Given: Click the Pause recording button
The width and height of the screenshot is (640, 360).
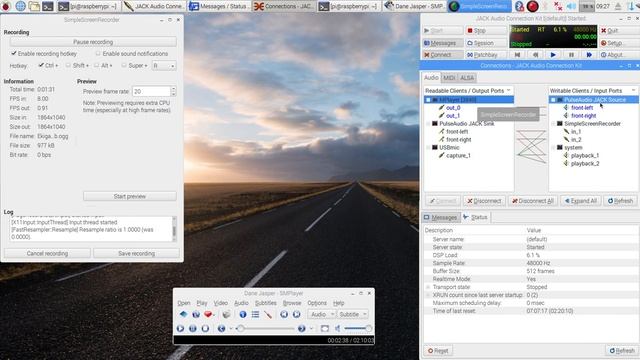Looking at the screenshot, I should point(93,42).
